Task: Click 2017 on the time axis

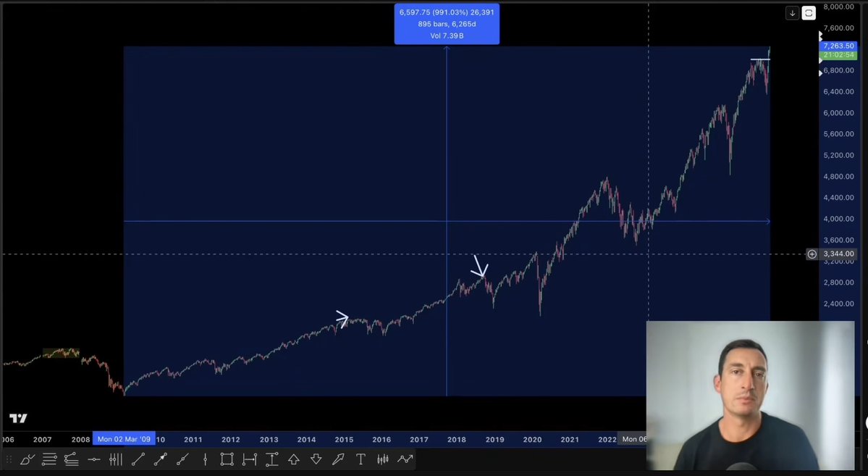Action: (x=419, y=440)
